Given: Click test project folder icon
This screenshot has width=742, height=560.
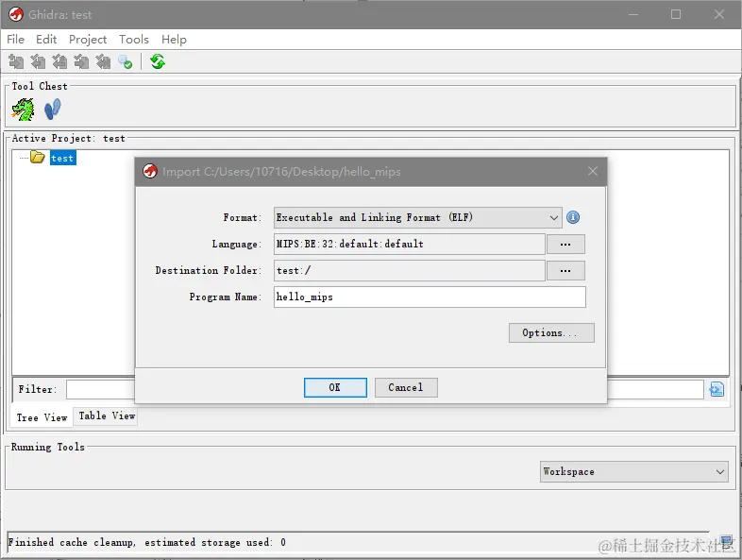Looking at the screenshot, I should coord(37,157).
